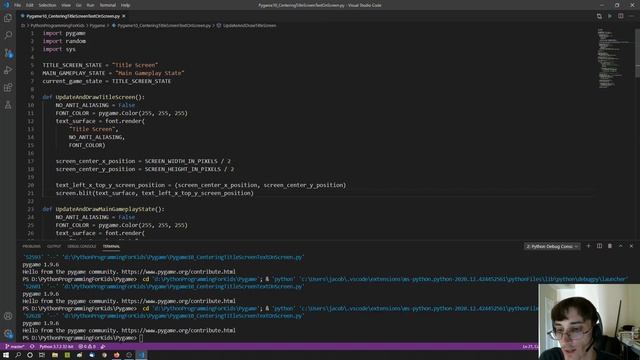
Task: Open the Run and Debug view
Action: (x=8, y=70)
